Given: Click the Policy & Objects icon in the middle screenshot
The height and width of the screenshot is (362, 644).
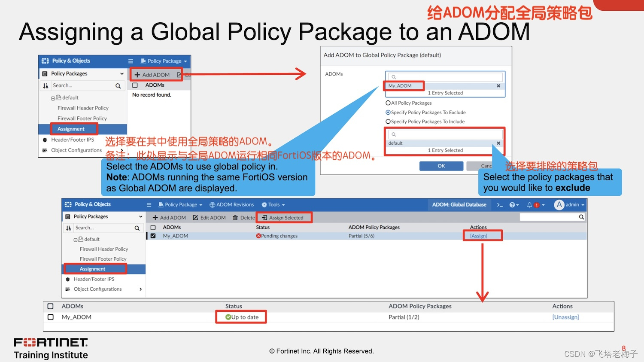Looking at the screenshot, I should [68, 204].
